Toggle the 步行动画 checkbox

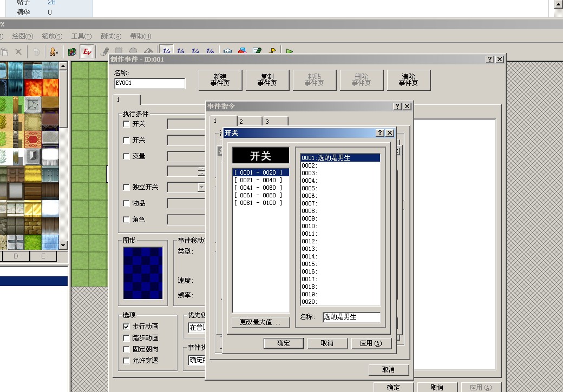(126, 327)
